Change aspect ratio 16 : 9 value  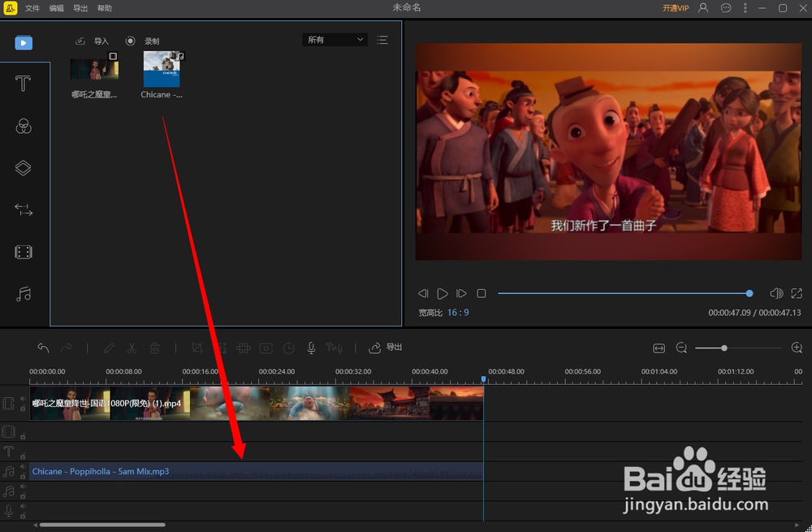pyautogui.click(x=458, y=313)
